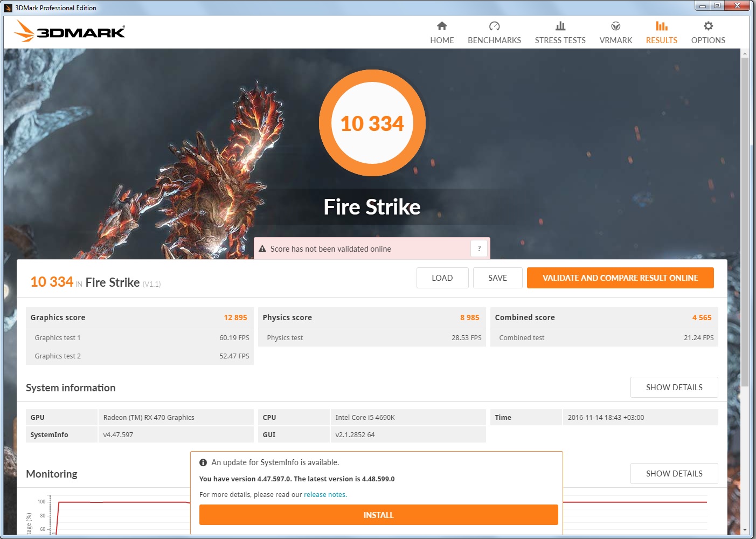
Task: Click the Combined score value 4 565
Action: [702, 317]
